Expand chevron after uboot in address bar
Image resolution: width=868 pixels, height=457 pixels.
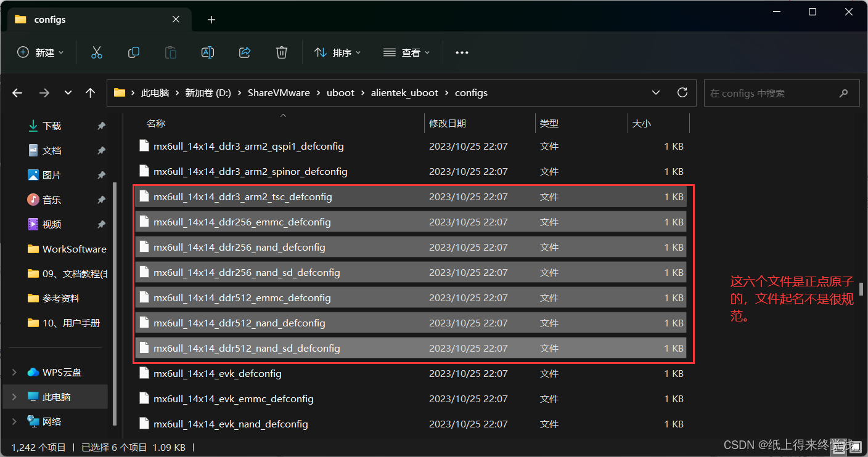[x=363, y=93]
